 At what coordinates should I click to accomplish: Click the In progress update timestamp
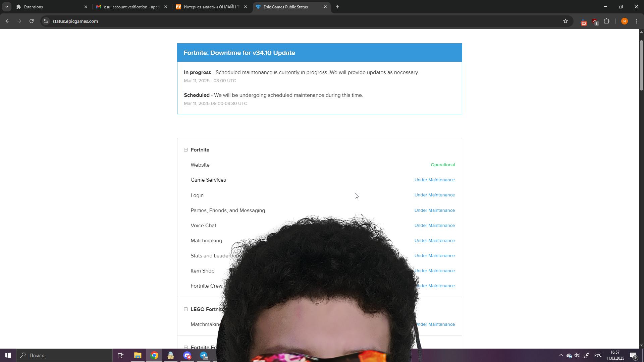pos(210,81)
